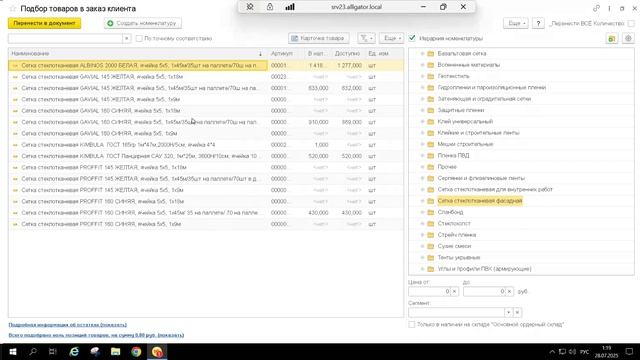
Task: Click the 'Перенести в документ' button
Action: coord(44,23)
